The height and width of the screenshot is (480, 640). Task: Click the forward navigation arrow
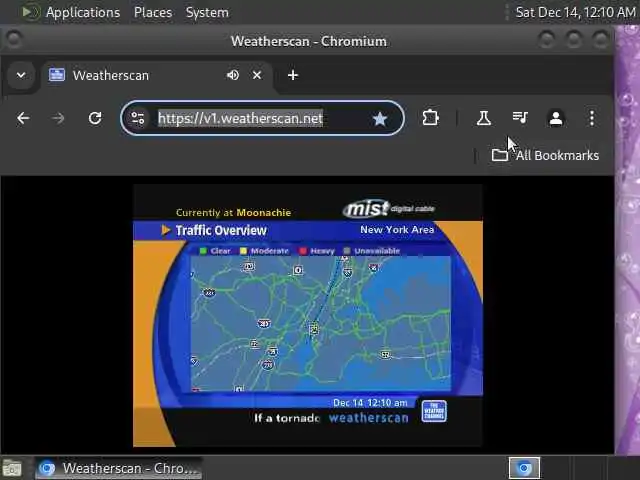click(58, 118)
